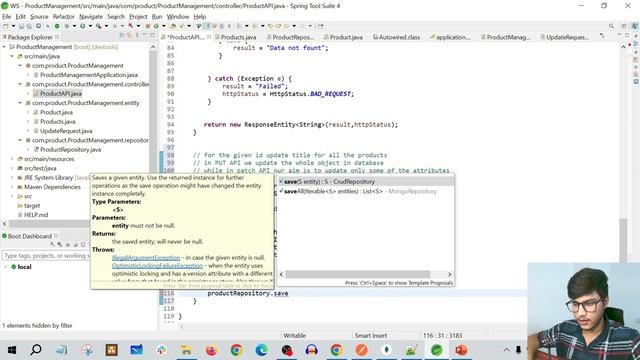This screenshot has width=640, height=360.
Task: Switch to the Products.java editor tab
Action: (236, 37)
